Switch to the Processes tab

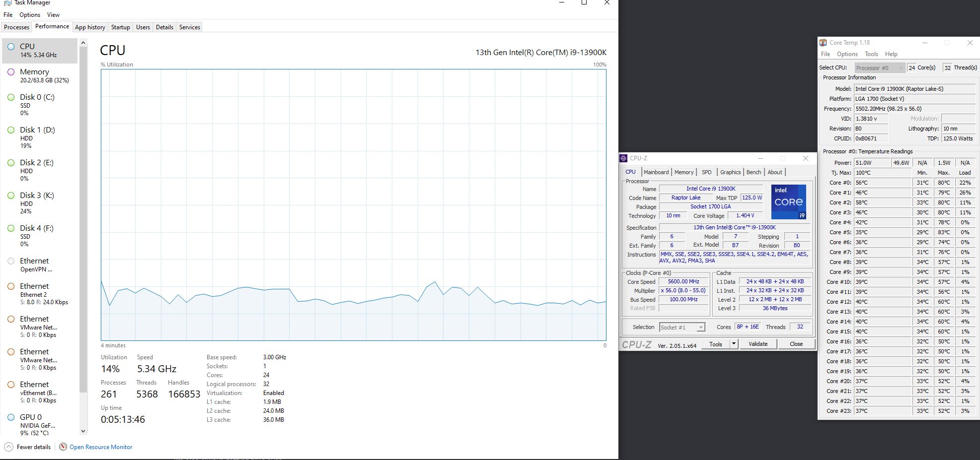coord(17,27)
